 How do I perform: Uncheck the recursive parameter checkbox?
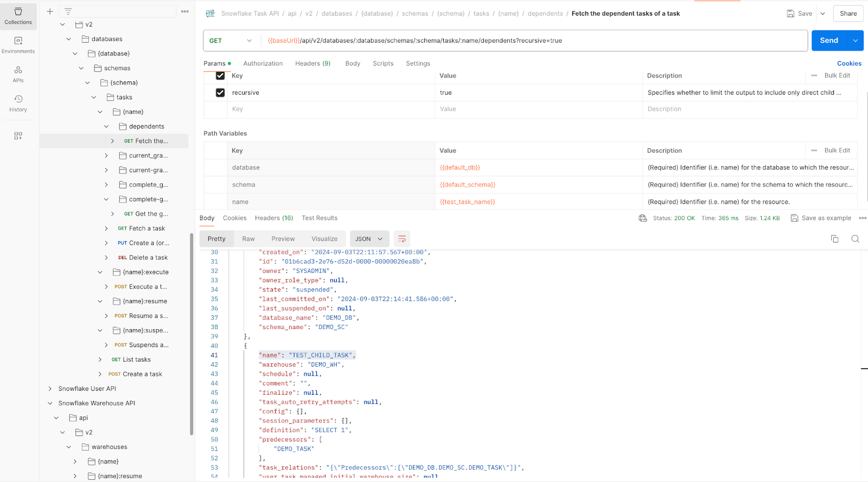pyautogui.click(x=220, y=93)
